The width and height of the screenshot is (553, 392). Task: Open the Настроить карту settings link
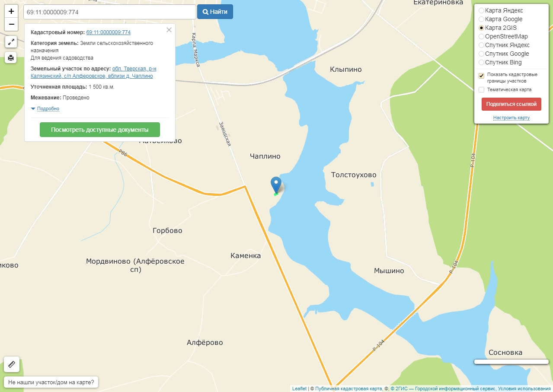(511, 118)
